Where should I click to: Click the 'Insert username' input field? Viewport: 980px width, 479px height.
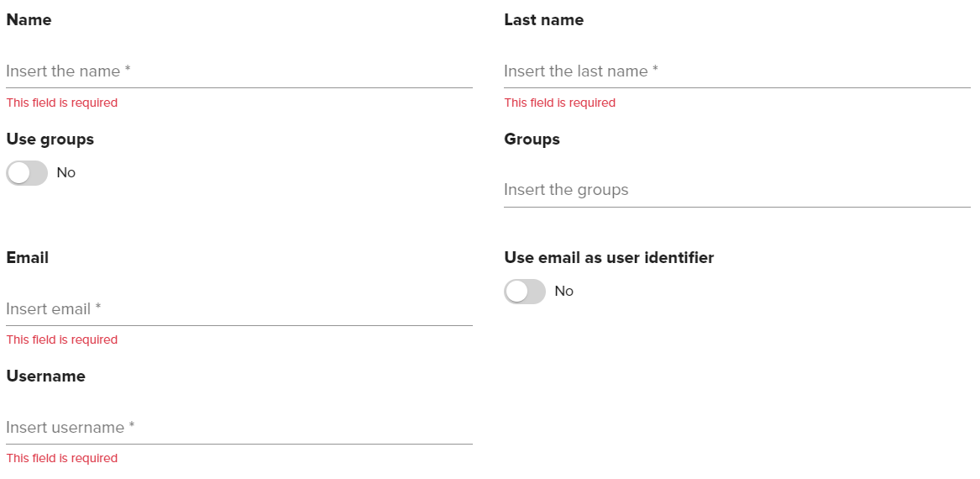[238, 428]
